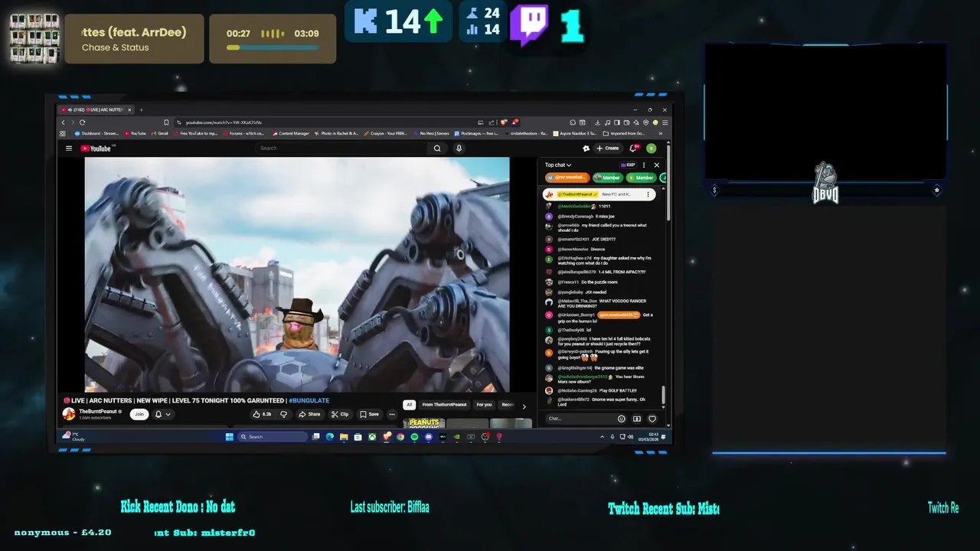Click the Clip button
980x551 pixels.
[340, 414]
